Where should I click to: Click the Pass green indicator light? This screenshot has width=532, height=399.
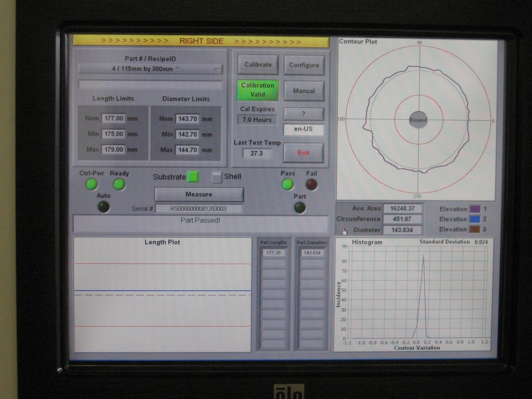pyautogui.click(x=287, y=184)
